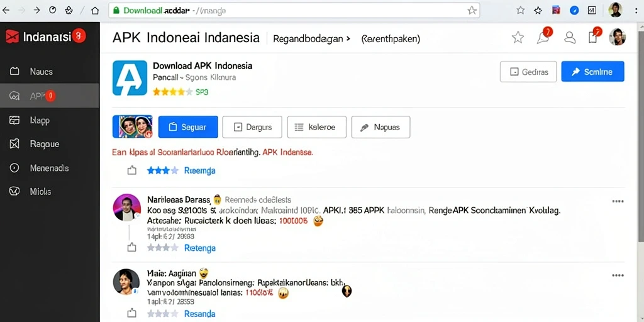Click the browser back arrow
644x322 pixels.
point(5,10)
